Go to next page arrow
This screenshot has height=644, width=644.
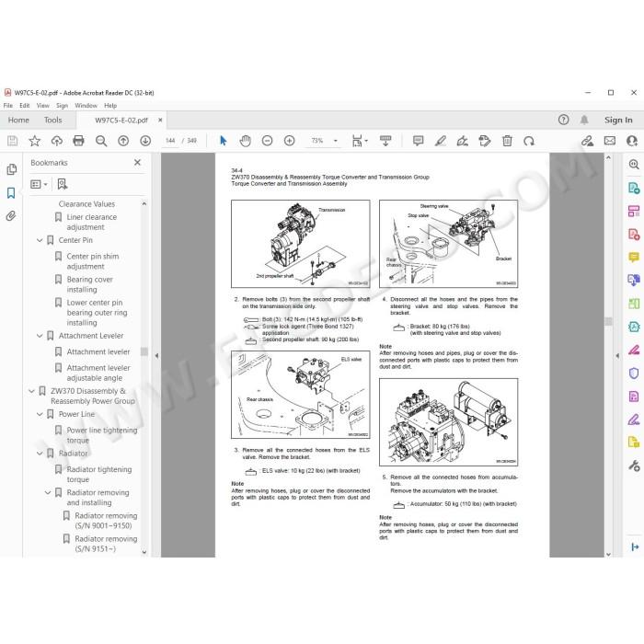click(x=145, y=141)
